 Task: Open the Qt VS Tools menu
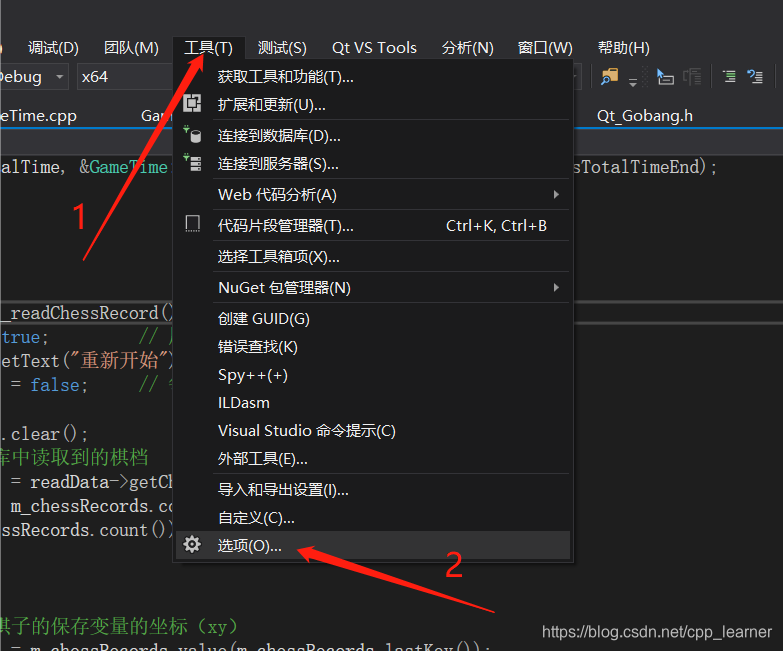tap(374, 48)
